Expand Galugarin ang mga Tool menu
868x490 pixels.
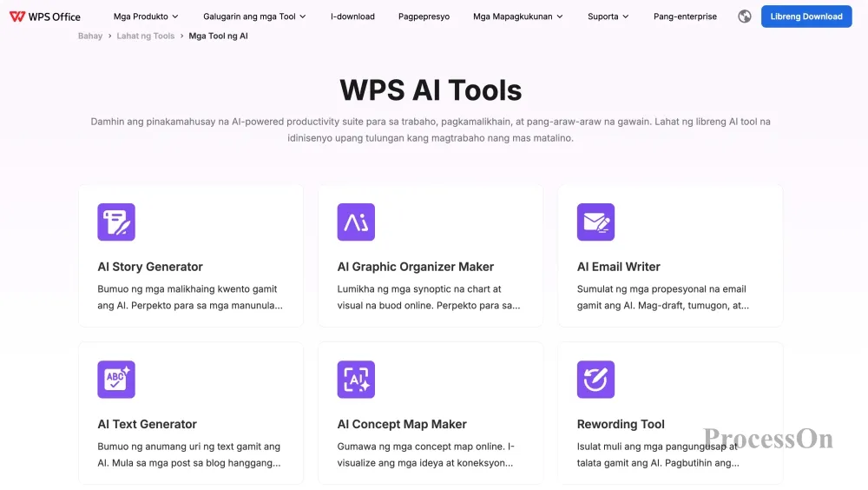tap(254, 17)
